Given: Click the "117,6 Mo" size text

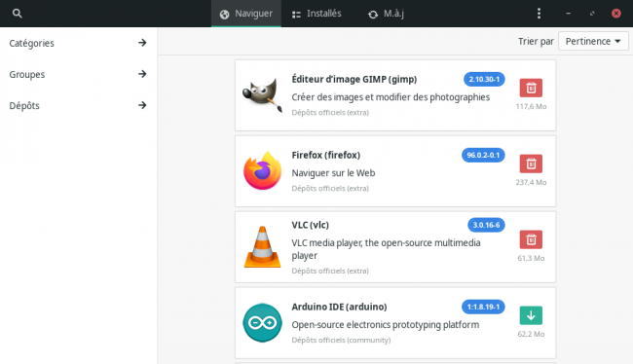Looking at the screenshot, I should tap(531, 106).
